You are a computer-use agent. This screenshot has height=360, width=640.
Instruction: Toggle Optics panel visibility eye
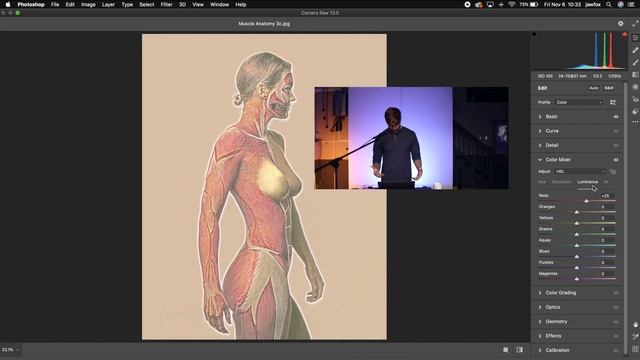(616, 307)
